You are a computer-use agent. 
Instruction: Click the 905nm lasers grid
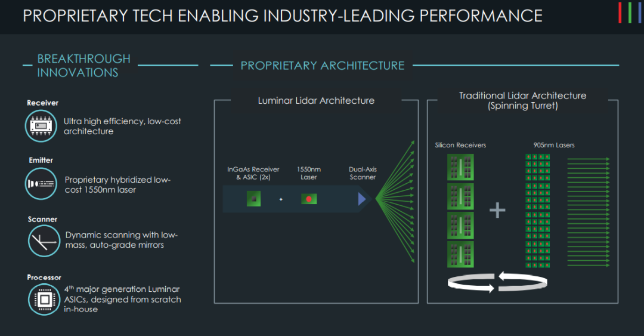(538, 211)
